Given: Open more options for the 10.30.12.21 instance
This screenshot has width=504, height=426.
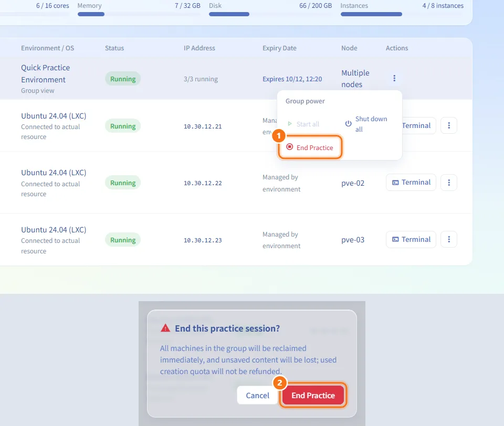Looking at the screenshot, I should pos(449,125).
